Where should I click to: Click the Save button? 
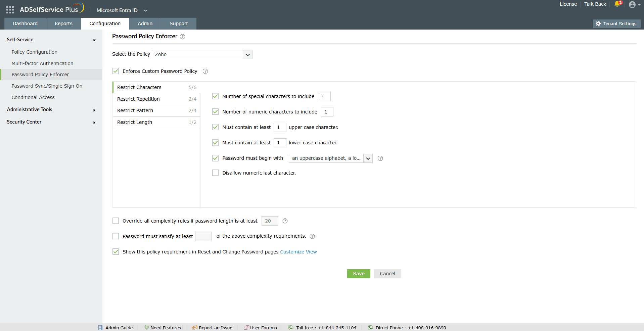[x=359, y=274]
